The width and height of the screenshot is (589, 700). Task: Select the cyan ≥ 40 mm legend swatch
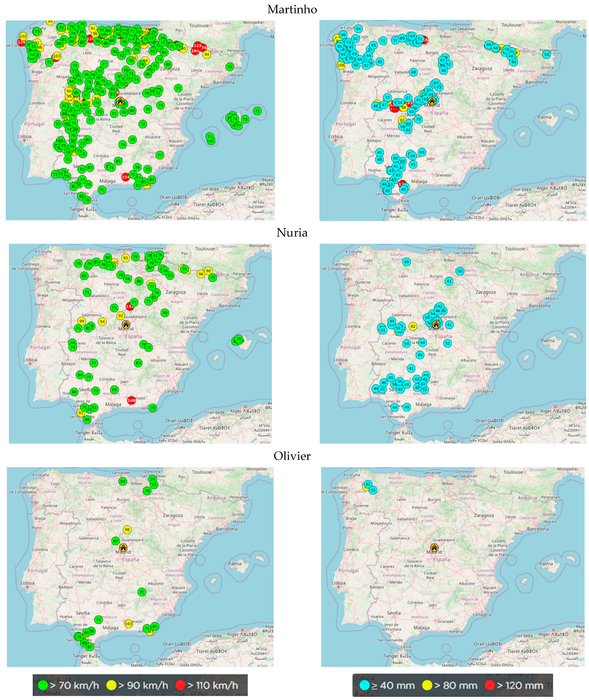point(365,685)
